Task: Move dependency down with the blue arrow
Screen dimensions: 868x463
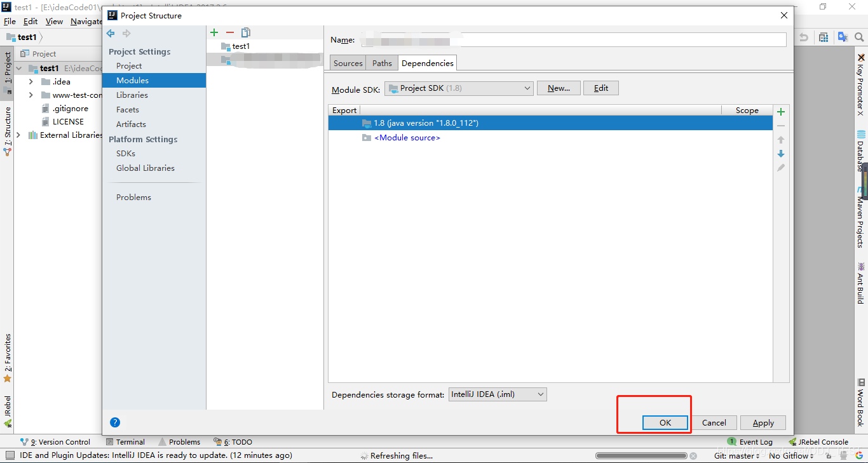Action: (x=781, y=154)
